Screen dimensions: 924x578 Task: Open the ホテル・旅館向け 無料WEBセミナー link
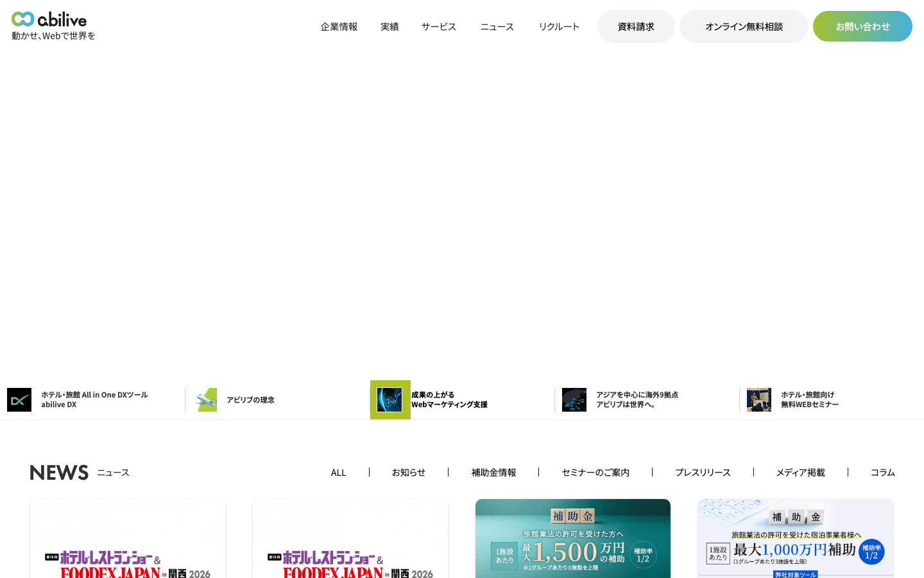[x=810, y=399]
